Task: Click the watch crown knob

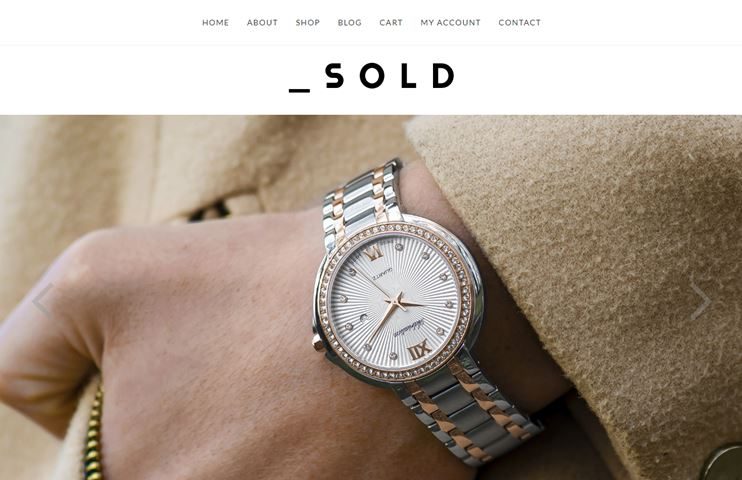Action: (318, 343)
